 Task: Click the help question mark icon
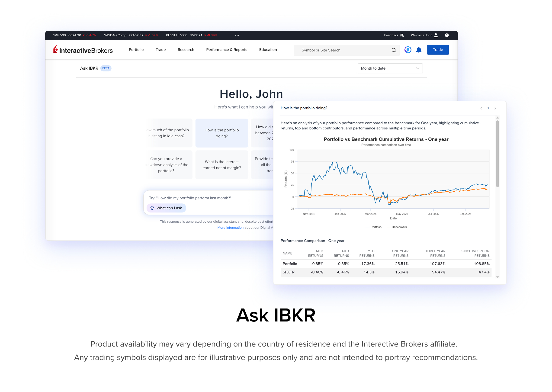(x=447, y=35)
